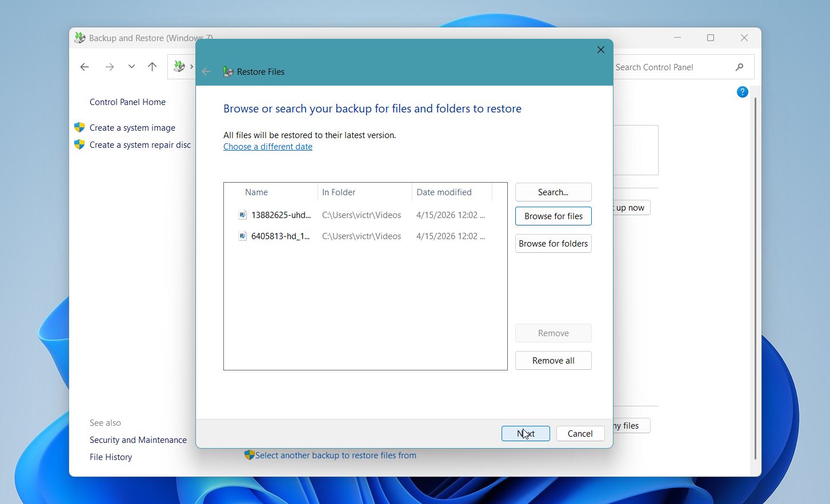830x504 pixels.
Task: Go forward in Backup and Restore window
Action: [x=109, y=67]
